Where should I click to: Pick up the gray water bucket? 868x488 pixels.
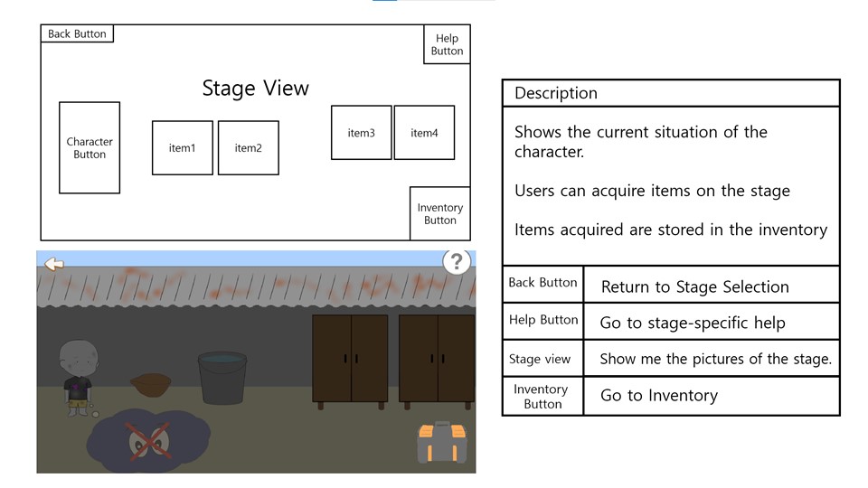[x=222, y=378]
